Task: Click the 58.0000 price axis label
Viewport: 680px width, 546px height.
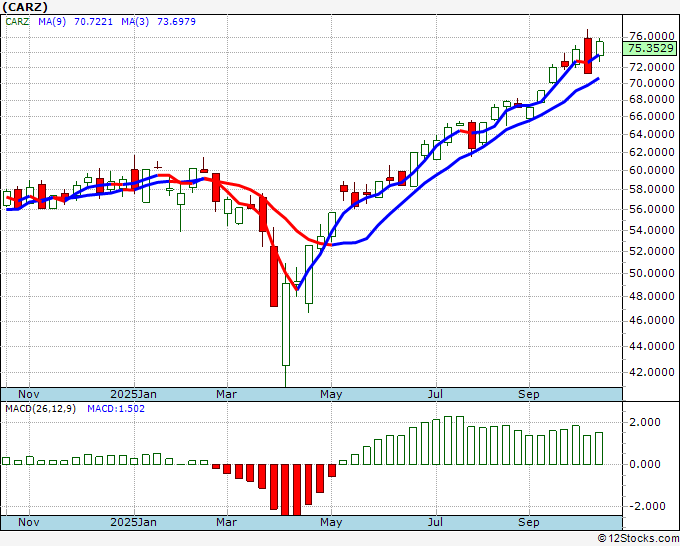Action: (x=652, y=190)
